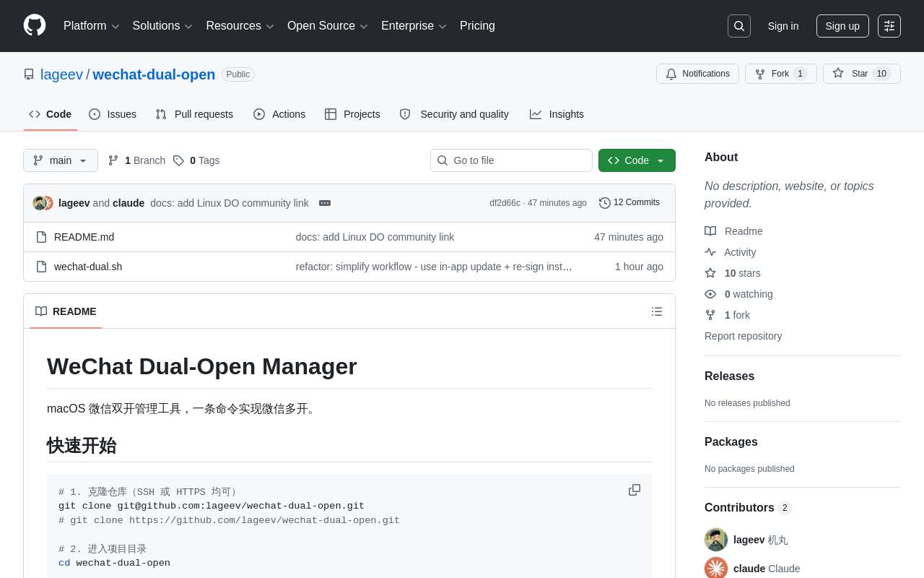Screen dimensions: 924x578
Task: Select the README tab header
Action: pos(66,311)
